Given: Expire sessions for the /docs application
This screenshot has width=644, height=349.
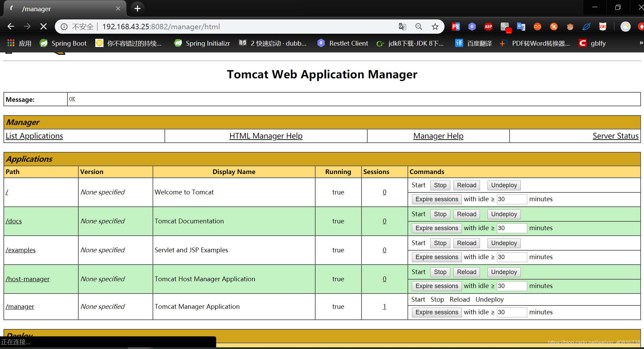Looking at the screenshot, I should click(437, 228).
